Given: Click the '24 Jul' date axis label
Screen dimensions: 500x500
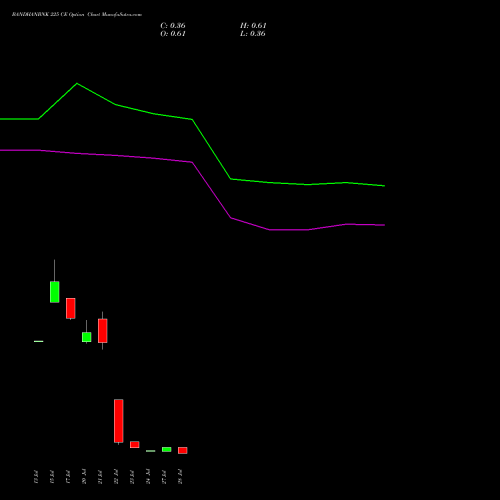Looking at the screenshot, I should [x=148, y=477].
